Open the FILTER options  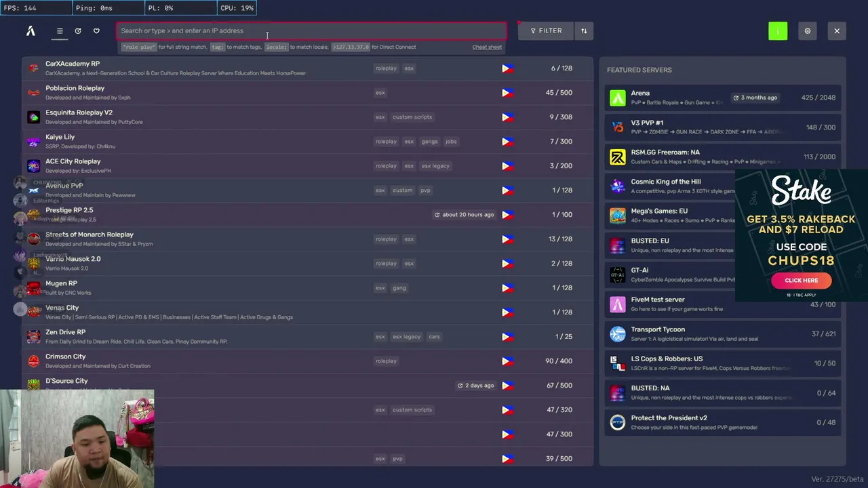tap(546, 30)
